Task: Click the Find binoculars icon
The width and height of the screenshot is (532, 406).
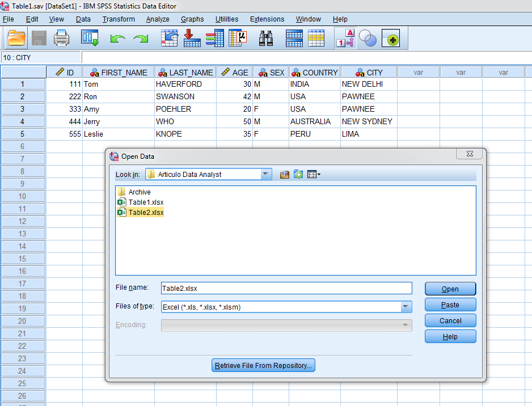Action: click(x=266, y=38)
